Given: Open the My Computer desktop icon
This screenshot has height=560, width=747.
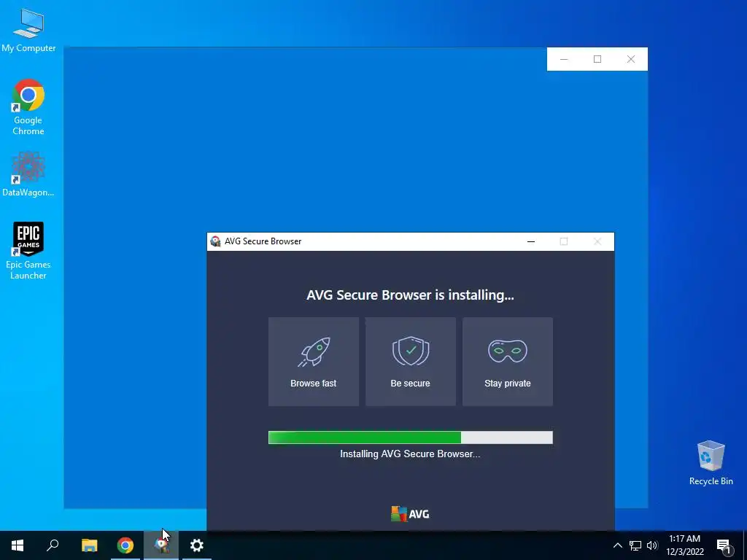Looking at the screenshot, I should tap(28, 31).
